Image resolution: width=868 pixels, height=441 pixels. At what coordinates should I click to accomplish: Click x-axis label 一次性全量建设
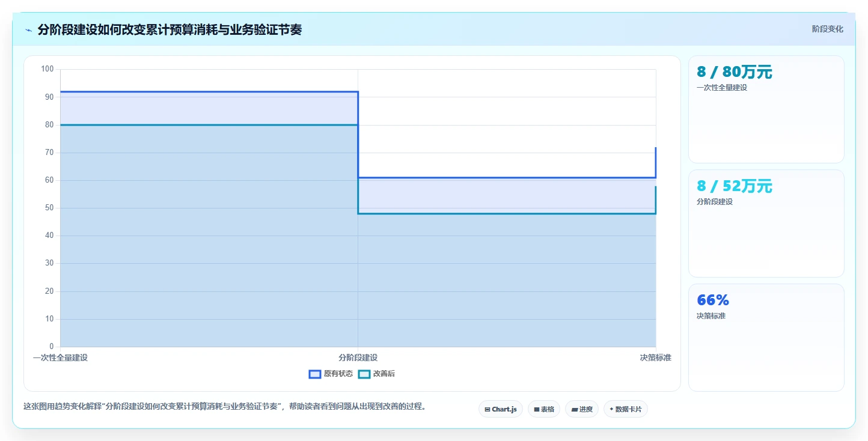[x=60, y=357]
